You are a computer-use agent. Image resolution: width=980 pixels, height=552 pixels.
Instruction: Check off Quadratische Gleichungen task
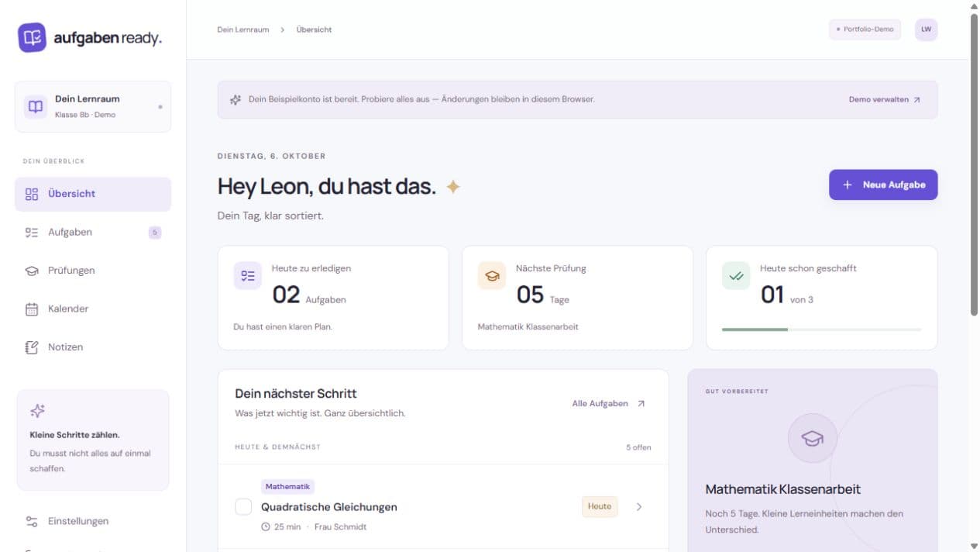tap(243, 507)
